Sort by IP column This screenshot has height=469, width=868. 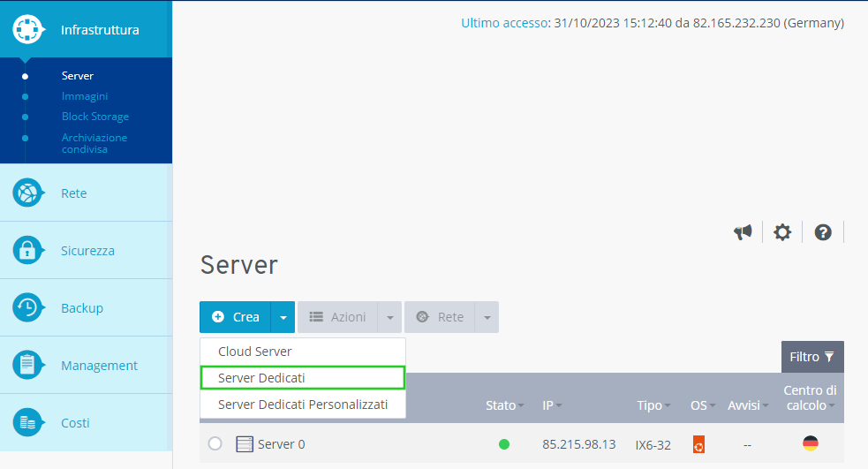552,405
